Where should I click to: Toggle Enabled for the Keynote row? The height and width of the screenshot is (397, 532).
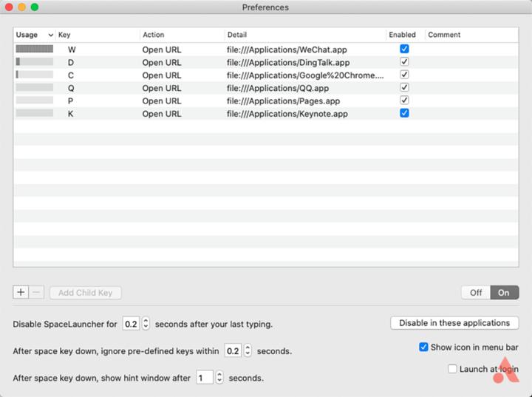(x=404, y=113)
